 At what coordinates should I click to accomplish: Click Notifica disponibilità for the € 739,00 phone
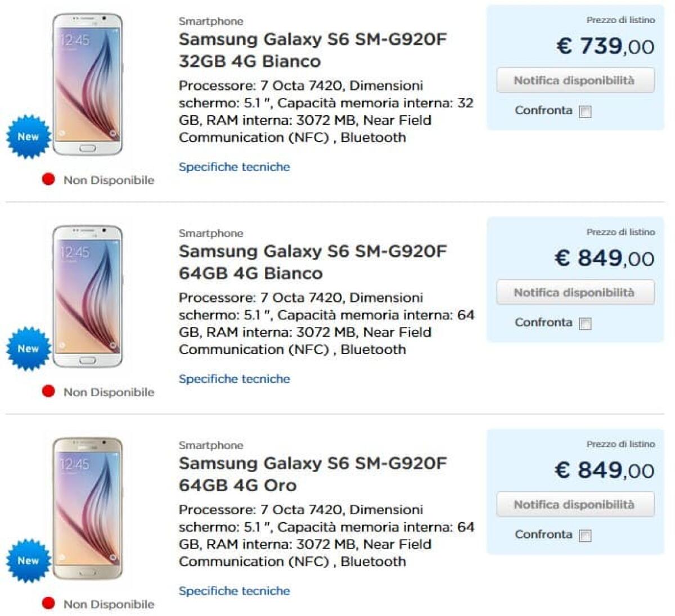574,80
